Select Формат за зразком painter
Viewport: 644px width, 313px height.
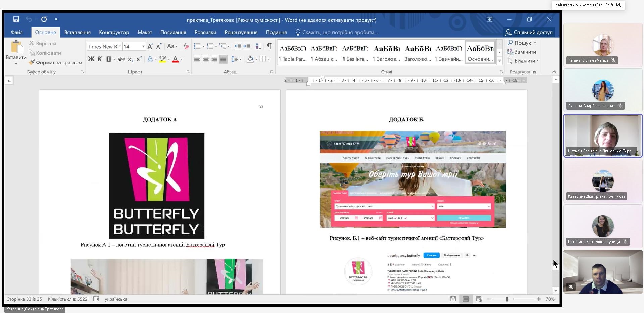pos(55,62)
